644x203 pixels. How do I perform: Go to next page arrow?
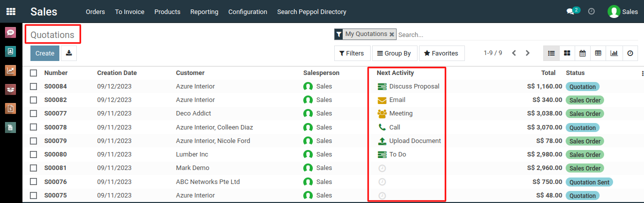[528, 53]
